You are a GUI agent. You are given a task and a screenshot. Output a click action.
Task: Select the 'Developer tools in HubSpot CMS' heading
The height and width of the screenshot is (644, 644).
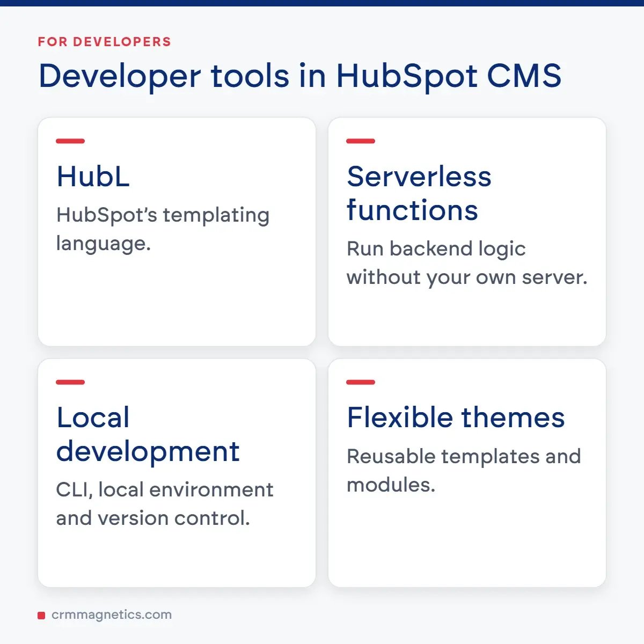tap(300, 76)
